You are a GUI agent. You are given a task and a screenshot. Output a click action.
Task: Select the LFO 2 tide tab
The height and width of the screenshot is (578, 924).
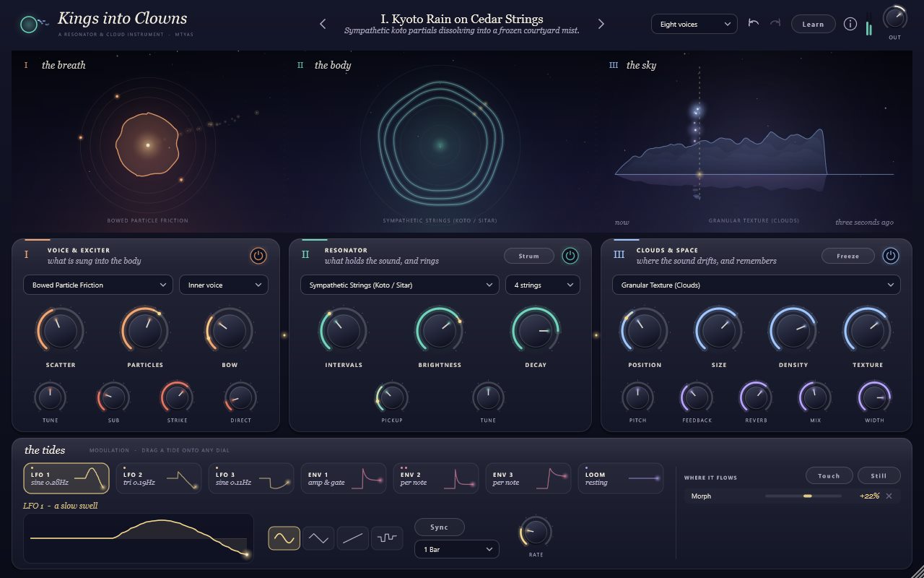[x=159, y=478]
